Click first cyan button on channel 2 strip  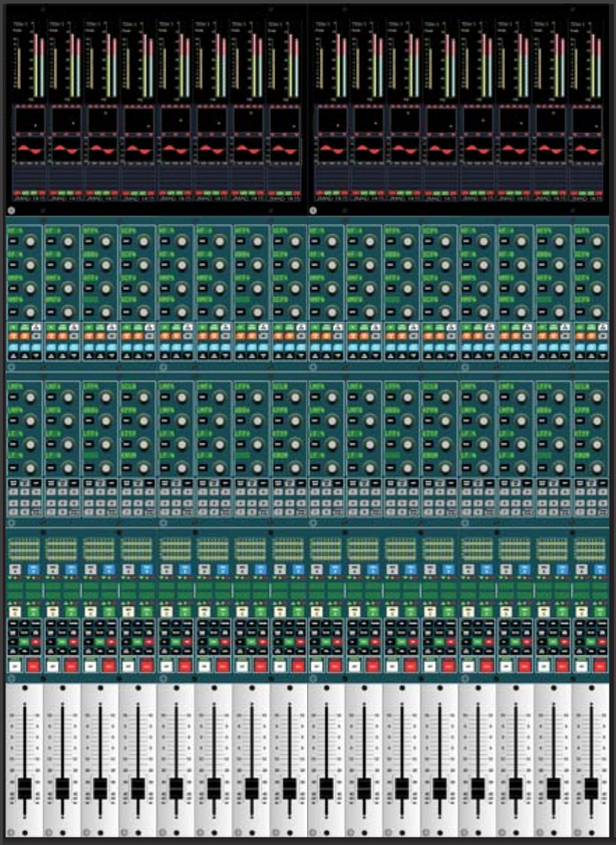coord(52,347)
